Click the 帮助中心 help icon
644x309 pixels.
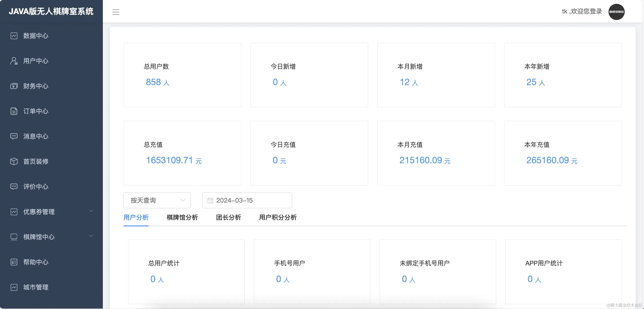pyautogui.click(x=14, y=262)
